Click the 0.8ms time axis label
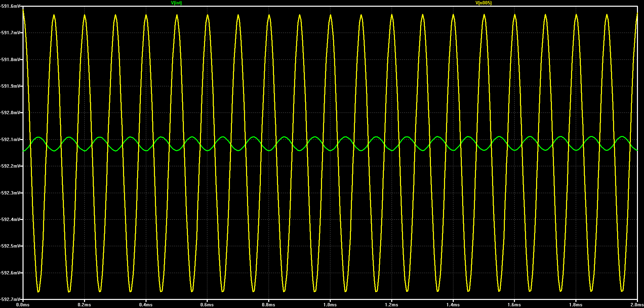 269,305
